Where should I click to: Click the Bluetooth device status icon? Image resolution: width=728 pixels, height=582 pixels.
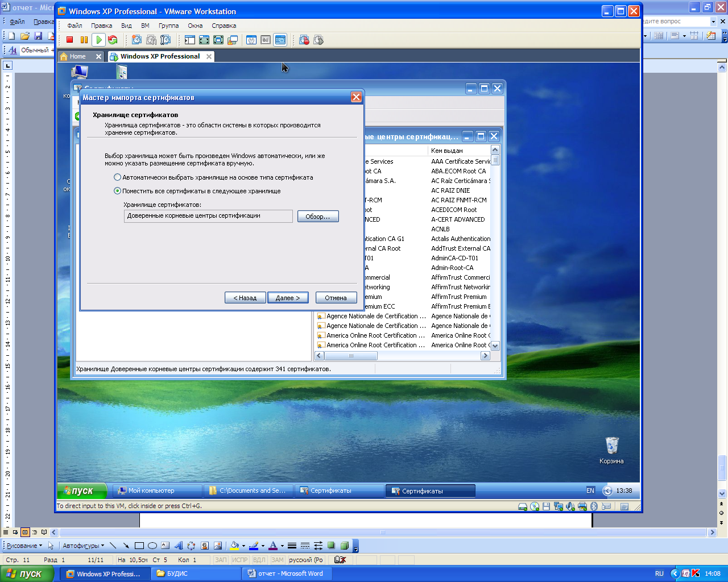point(594,506)
